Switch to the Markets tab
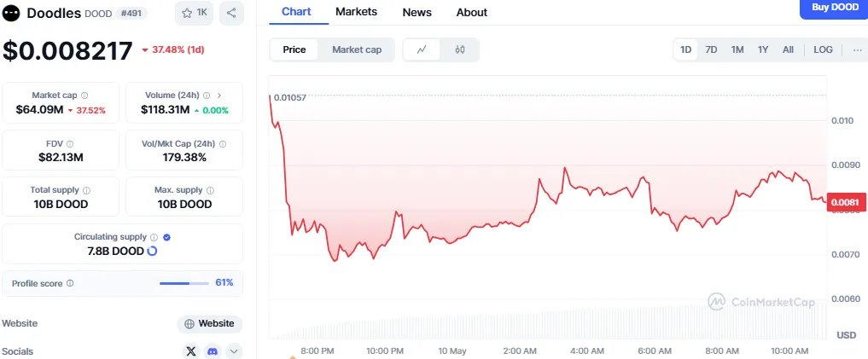The image size is (868, 359). (x=357, y=12)
